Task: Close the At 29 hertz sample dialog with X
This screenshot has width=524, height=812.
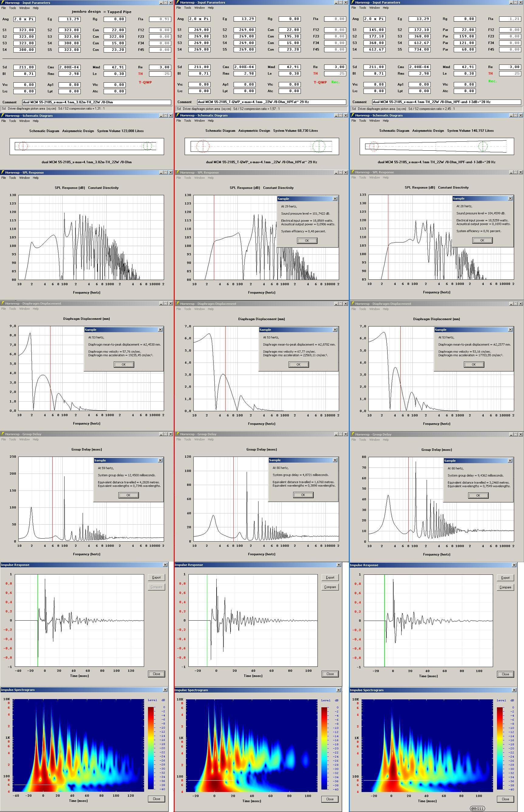Action: [335, 199]
